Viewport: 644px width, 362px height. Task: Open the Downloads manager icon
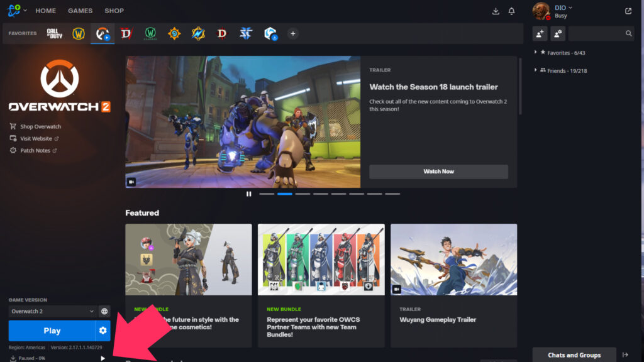(496, 11)
